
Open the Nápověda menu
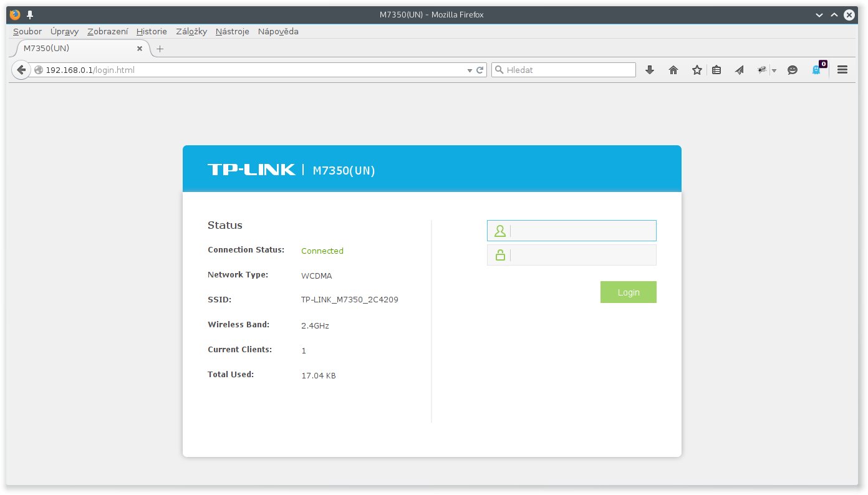[278, 31]
